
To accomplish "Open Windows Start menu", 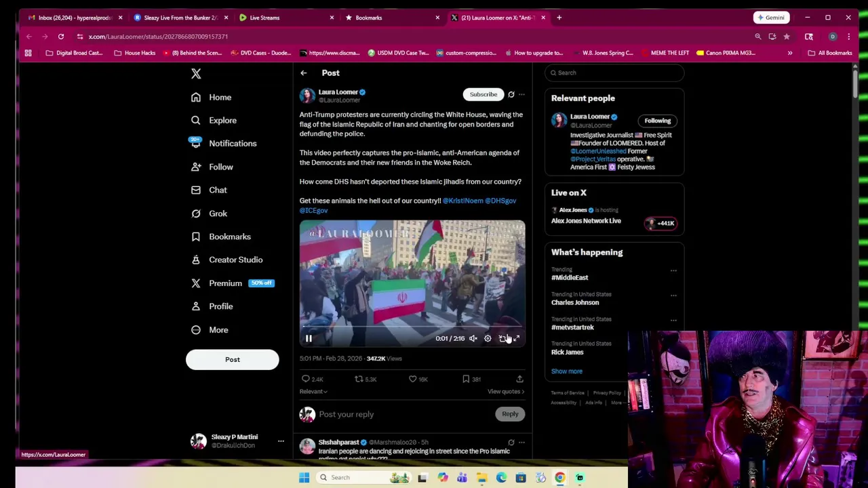I will [x=304, y=477].
